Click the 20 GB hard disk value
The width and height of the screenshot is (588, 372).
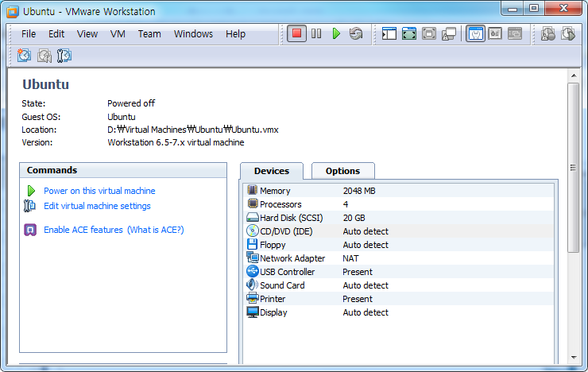pyautogui.click(x=354, y=218)
